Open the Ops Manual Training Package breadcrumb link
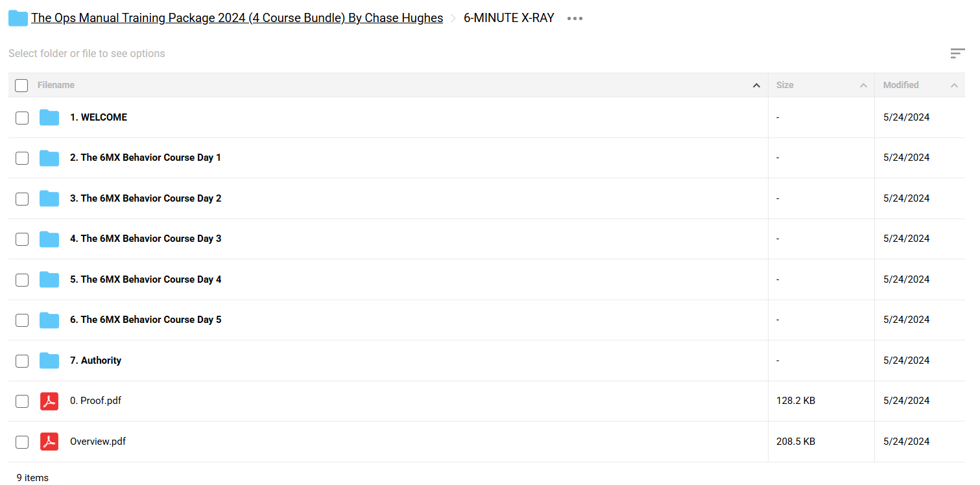Screen dimensions: 980x485 coord(237,18)
